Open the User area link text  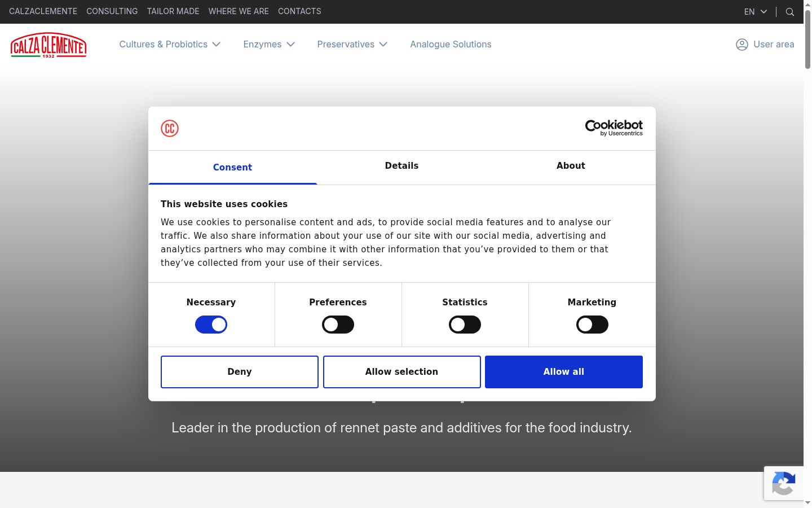coord(774,45)
